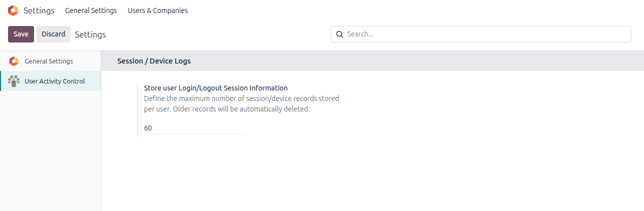Viewport: 644px width, 211px height.
Task: Click the User Activity Control sidebar icon
Action: tap(14, 81)
